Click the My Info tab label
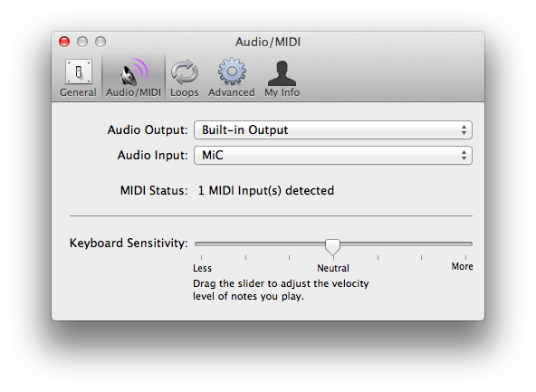The image size is (536, 392). point(282,92)
